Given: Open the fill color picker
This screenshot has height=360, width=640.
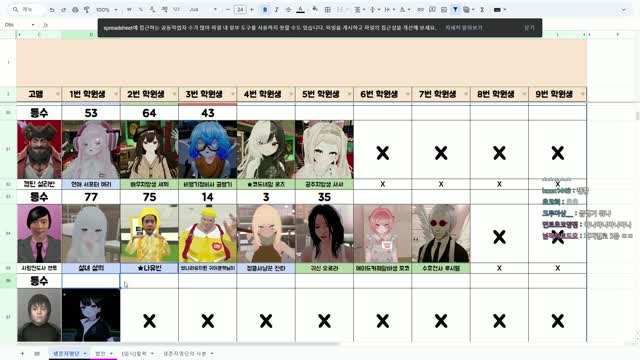Looking at the screenshot, I should [315, 9].
